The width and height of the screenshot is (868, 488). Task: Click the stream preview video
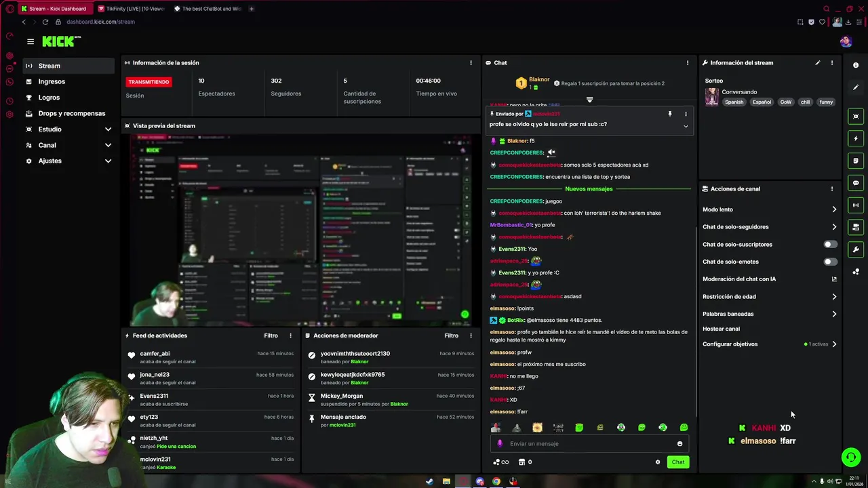[x=300, y=230]
